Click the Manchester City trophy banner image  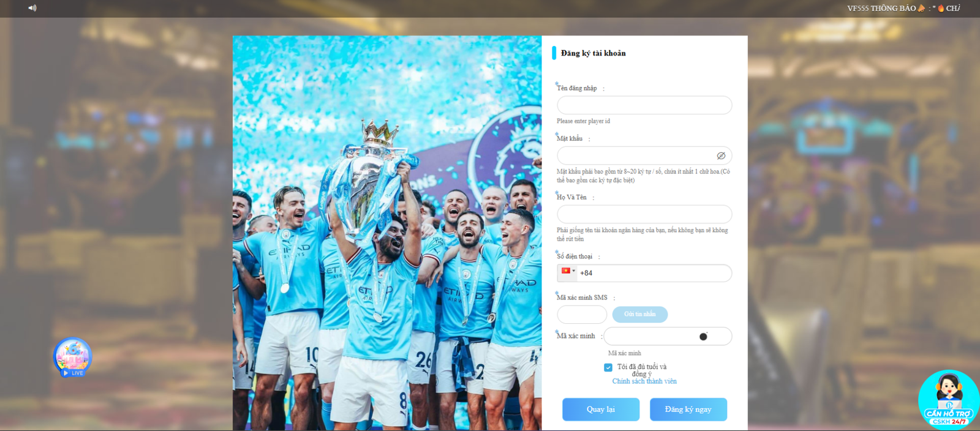tap(387, 233)
